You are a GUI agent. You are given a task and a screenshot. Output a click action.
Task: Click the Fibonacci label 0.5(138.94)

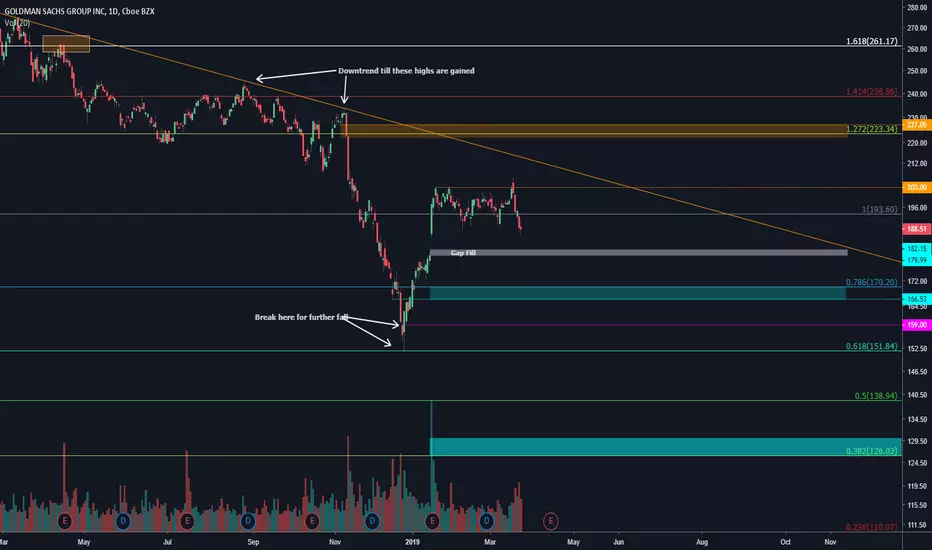pos(876,395)
